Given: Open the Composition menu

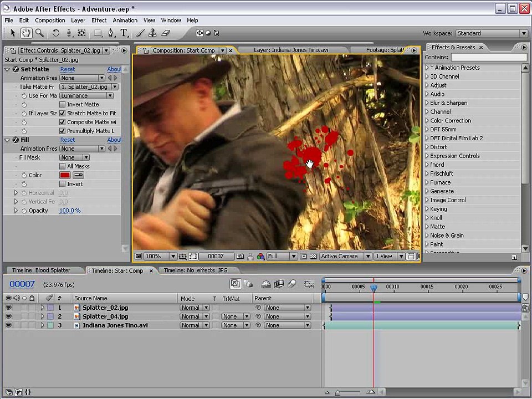Looking at the screenshot, I should click(50, 21).
